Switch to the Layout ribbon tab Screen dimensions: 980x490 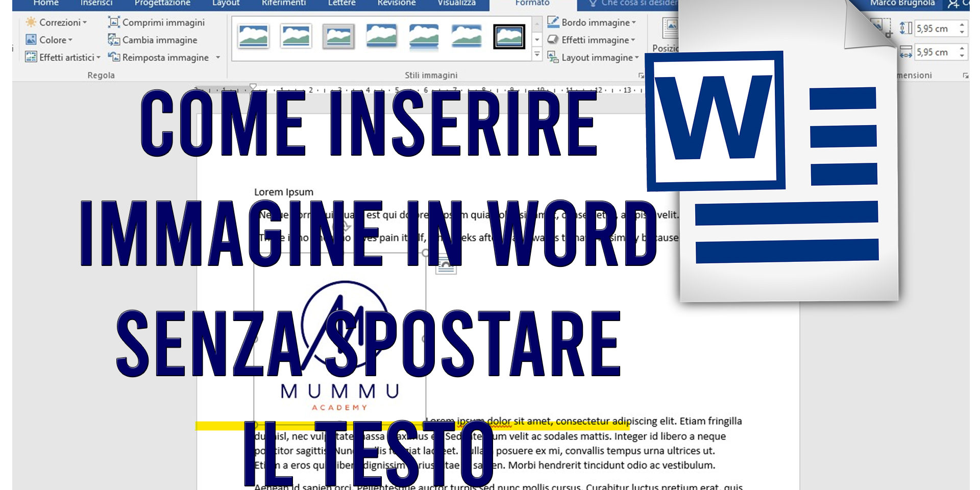pos(226,4)
